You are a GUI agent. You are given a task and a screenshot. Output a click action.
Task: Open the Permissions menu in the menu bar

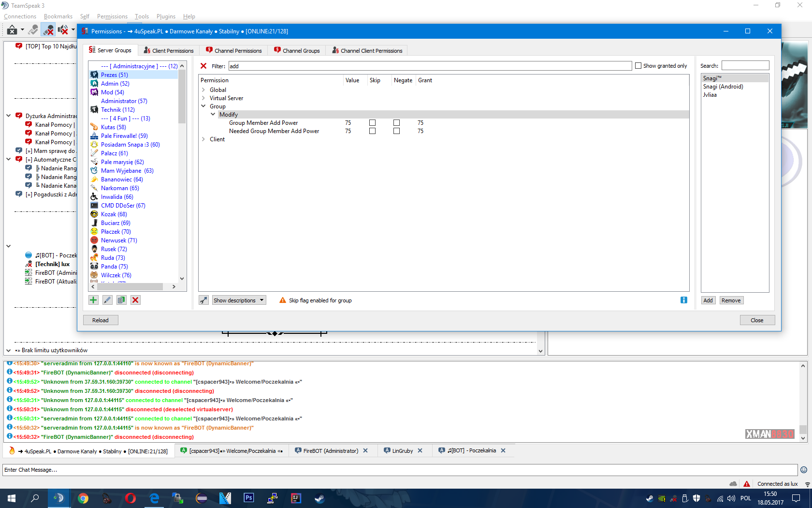[x=112, y=16]
